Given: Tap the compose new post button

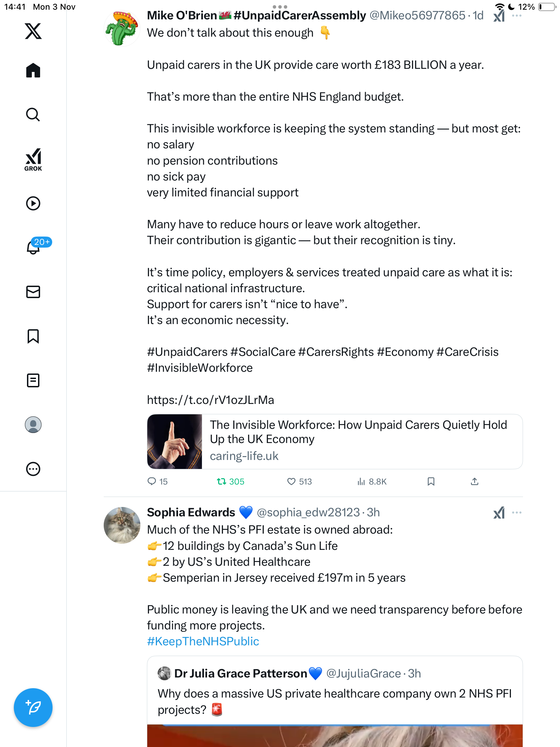Looking at the screenshot, I should click(x=33, y=708).
